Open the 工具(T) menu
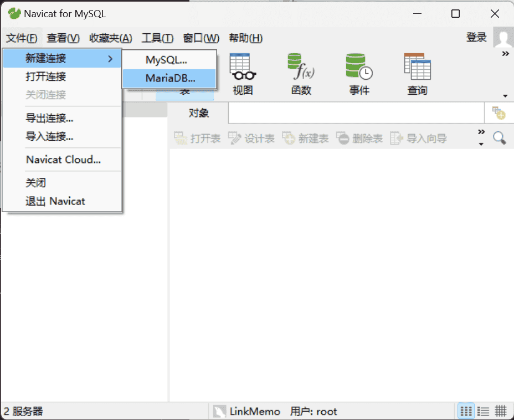This screenshot has height=420, width=514. point(157,38)
